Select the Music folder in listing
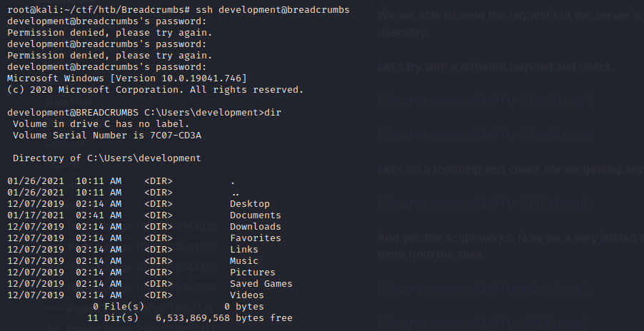Image resolution: width=644 pixels, height=331 pixels. point(244,261)
